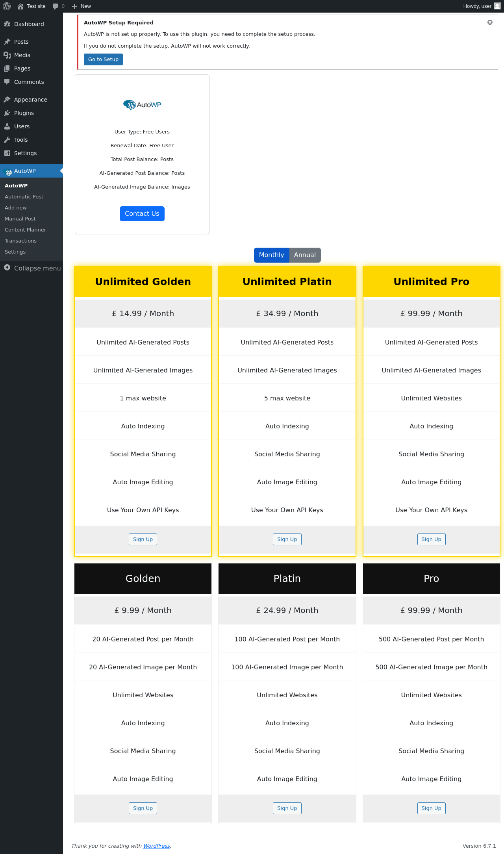Click the AutoWP logo in account card
Image resolution: width=504 pixels, height=854 pixels.
coord(142,105)
